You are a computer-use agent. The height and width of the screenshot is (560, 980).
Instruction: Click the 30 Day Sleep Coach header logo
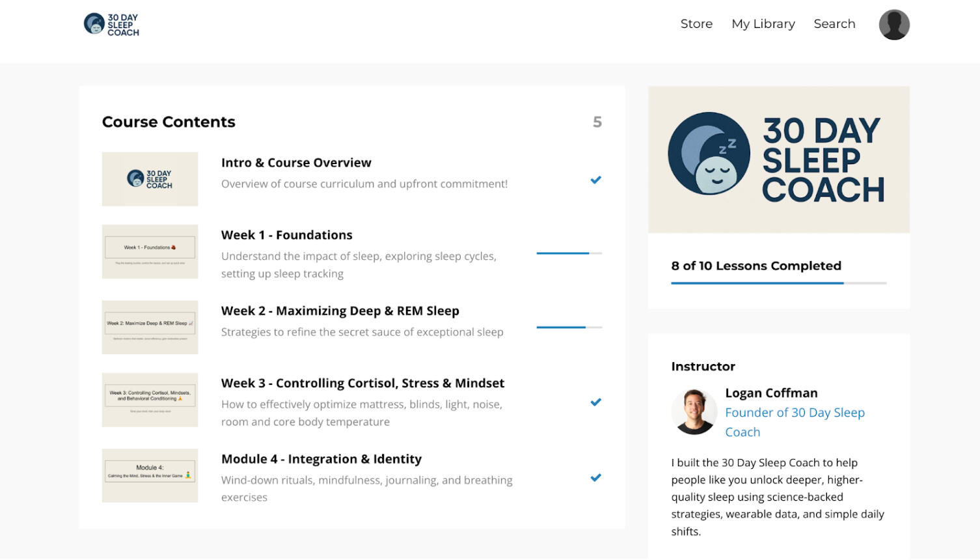click(111, 24)
